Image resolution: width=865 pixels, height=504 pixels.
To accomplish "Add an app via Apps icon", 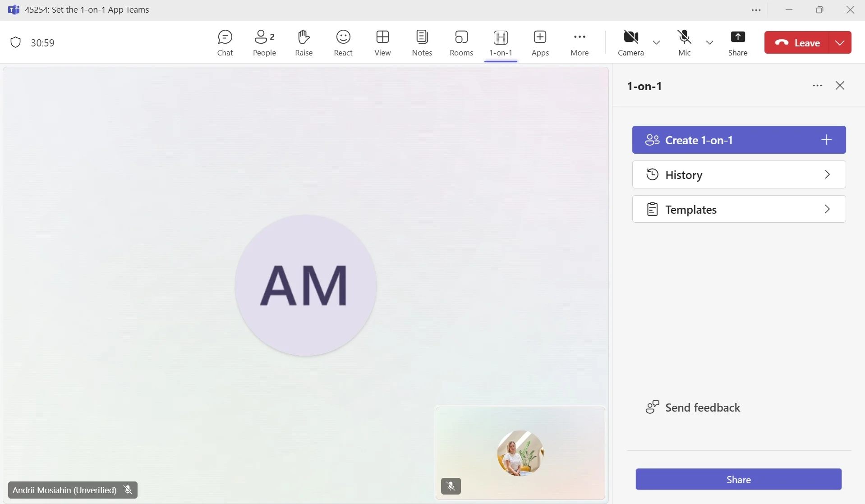I will coord(540,43).
